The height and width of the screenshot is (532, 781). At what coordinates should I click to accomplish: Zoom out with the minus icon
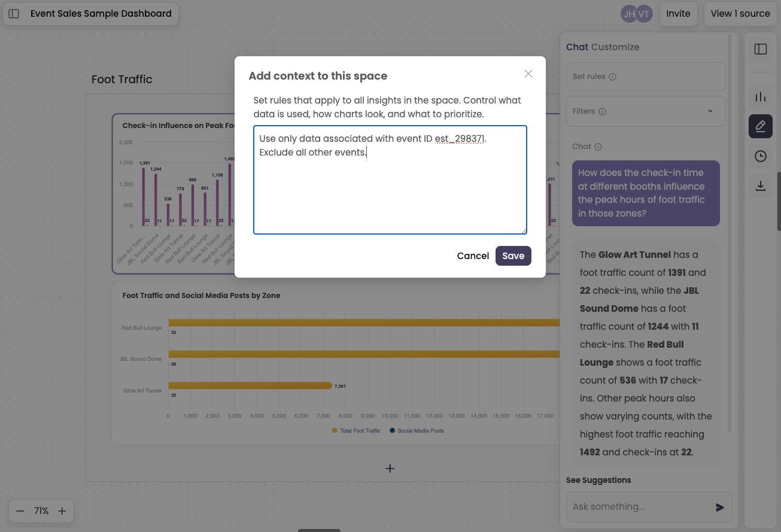[x=20, y=511]
